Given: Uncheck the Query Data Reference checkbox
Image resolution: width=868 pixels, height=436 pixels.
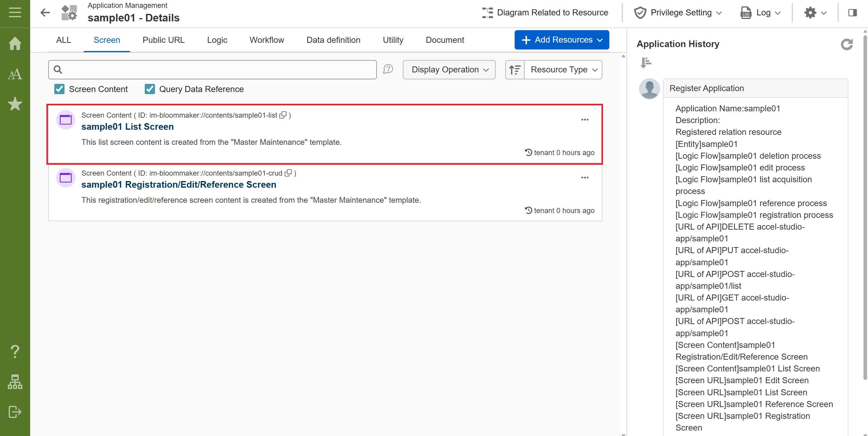Looking at the screenshot, I should (x=150, y=89).
